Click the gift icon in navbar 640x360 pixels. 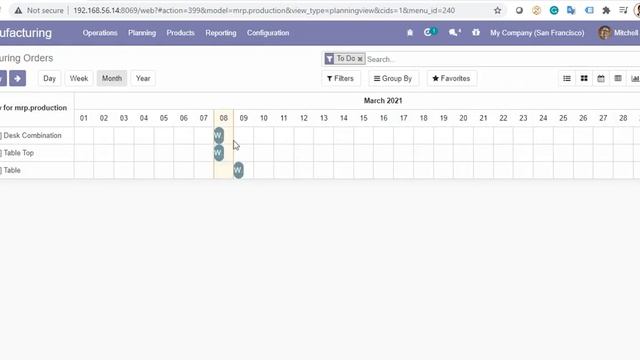click(x=476, y=32)
